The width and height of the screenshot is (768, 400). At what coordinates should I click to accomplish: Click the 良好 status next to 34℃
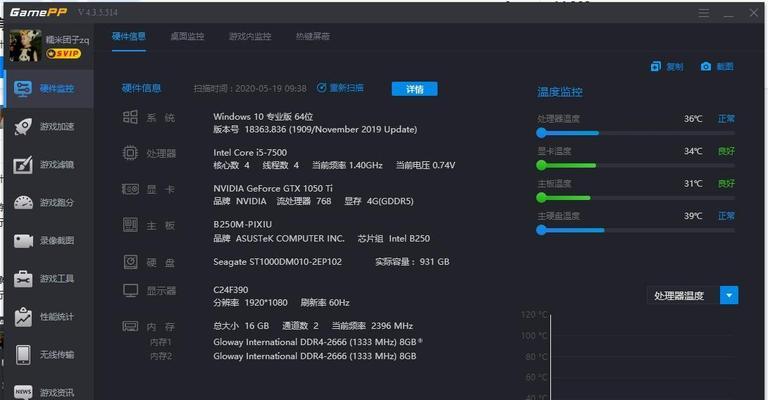[726, 151]
